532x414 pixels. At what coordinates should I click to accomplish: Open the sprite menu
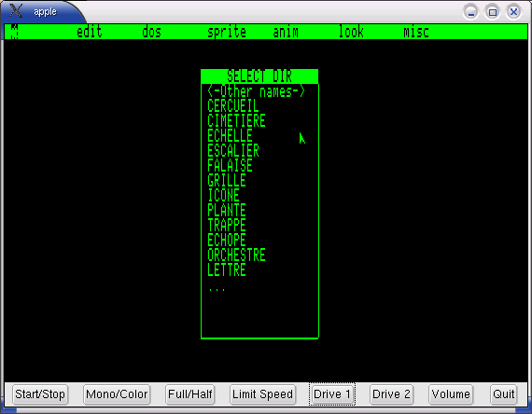[227, 32]
